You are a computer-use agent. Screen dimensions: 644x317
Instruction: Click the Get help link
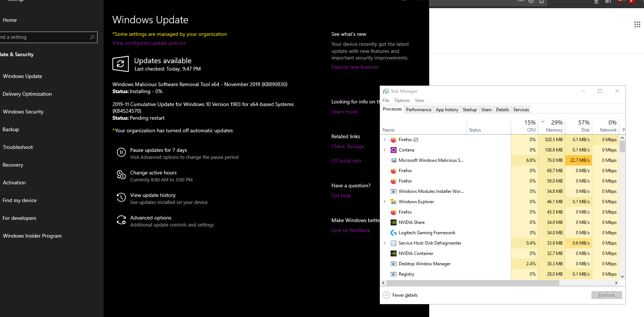[341, 196]
